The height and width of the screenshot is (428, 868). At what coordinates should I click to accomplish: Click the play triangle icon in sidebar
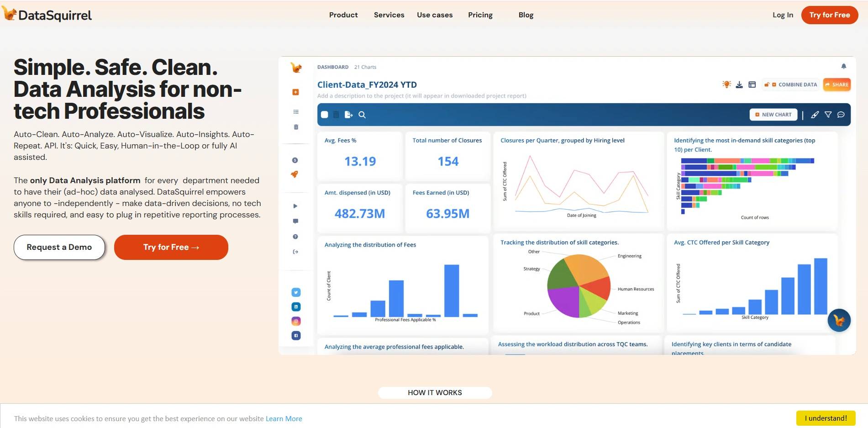295,206
